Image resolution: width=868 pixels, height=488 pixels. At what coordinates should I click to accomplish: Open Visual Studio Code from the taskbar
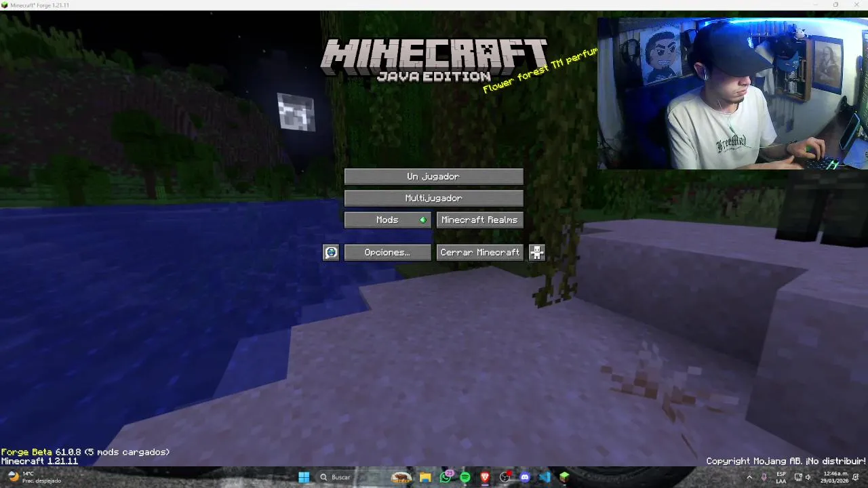(544, 477)
